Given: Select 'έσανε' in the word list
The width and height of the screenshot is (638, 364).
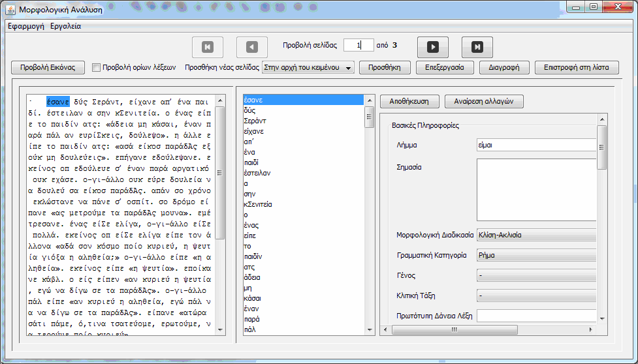Looking at the screenshot, I should point(303,100).
